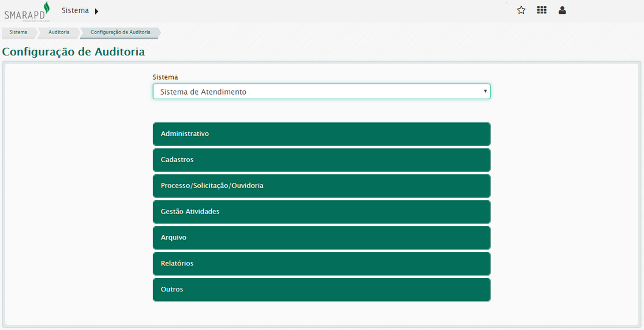
Task: Expand the Administrativo section
Action: (321, 134)
